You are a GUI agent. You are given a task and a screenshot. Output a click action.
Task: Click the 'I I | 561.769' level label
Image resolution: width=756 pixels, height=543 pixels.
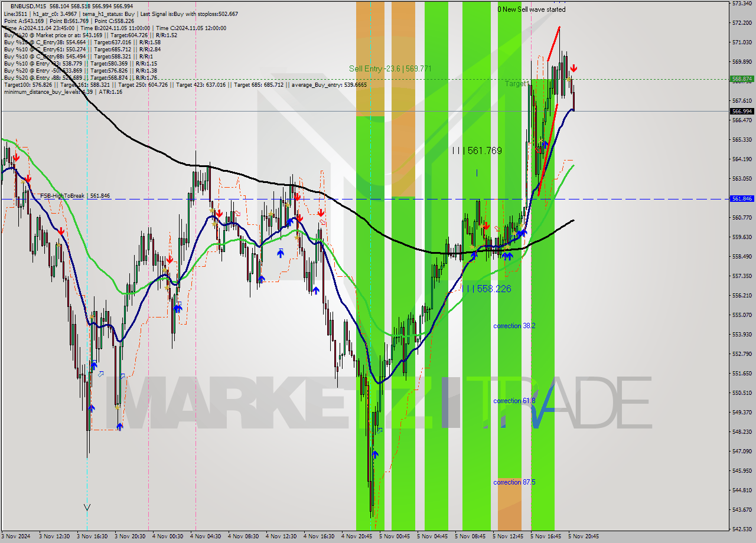[477, 151]
